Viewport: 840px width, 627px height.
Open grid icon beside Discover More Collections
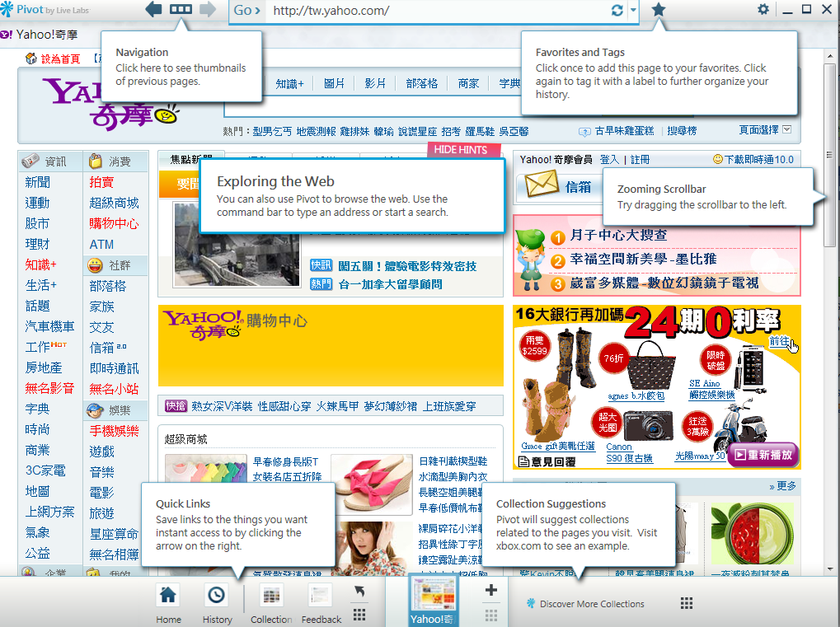pos(686,603)
